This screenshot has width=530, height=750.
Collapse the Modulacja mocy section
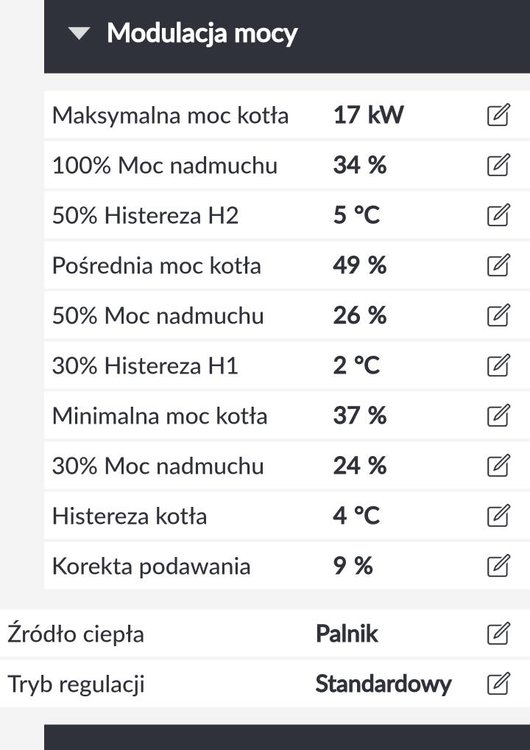click(79, 33)
